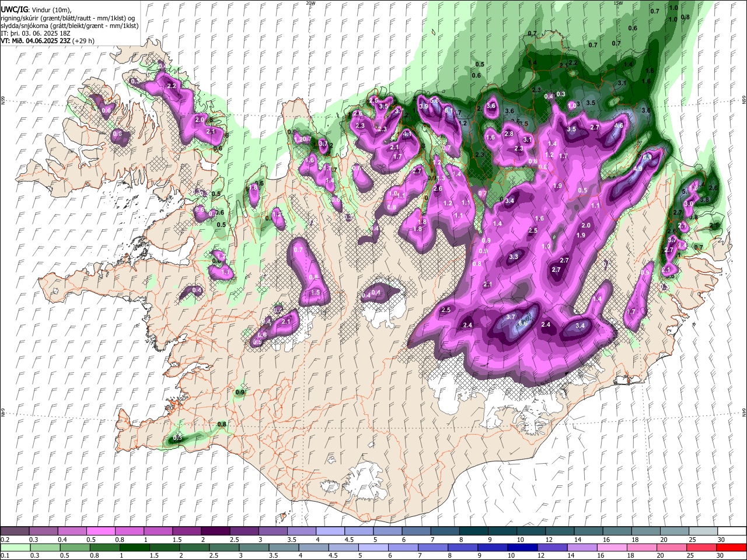
Task: Click lower row red-pink swatch between 25 and 30
Action: pos(701,547)
